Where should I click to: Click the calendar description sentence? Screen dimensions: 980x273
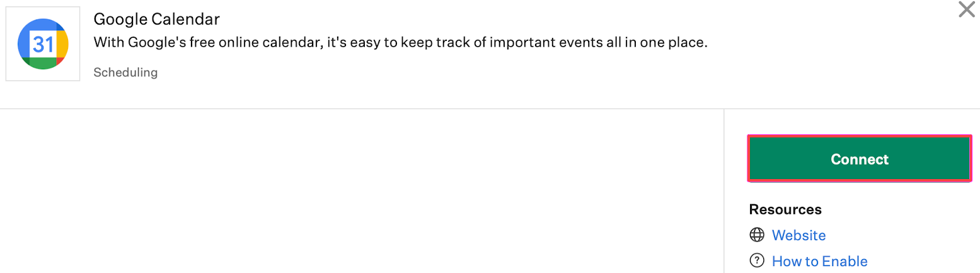[401, 43]
